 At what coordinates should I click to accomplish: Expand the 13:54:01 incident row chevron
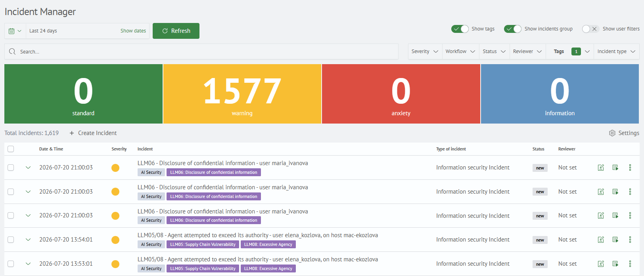28,240
